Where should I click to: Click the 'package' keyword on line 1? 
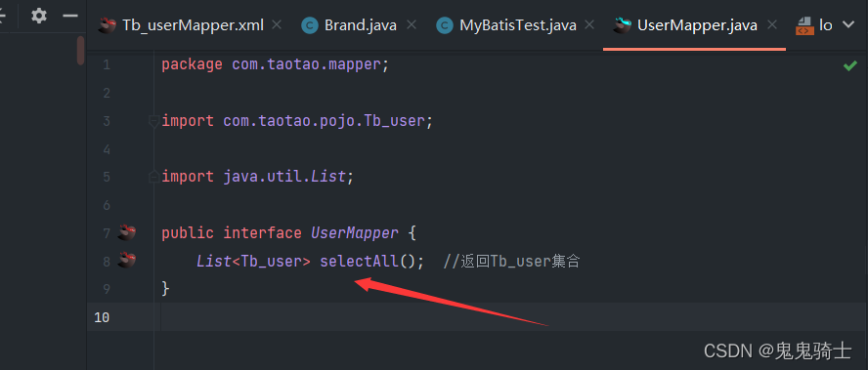click(192, 64)
